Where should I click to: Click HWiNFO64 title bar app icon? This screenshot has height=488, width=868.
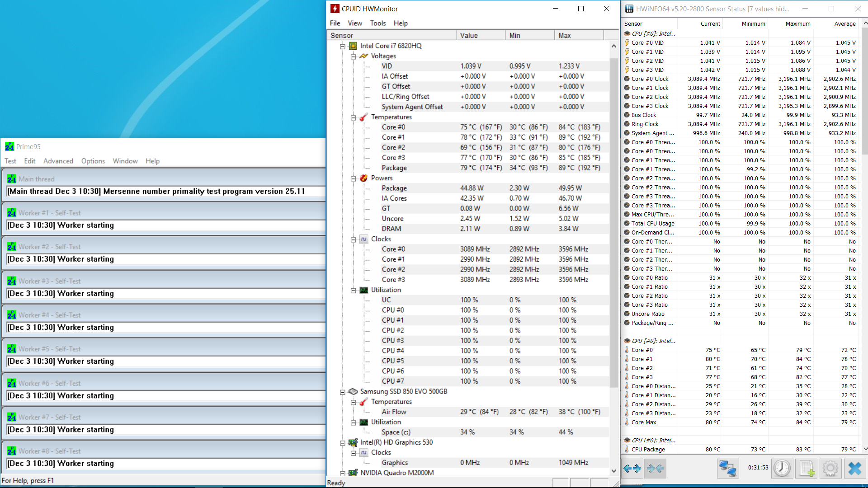coord(629,9)
